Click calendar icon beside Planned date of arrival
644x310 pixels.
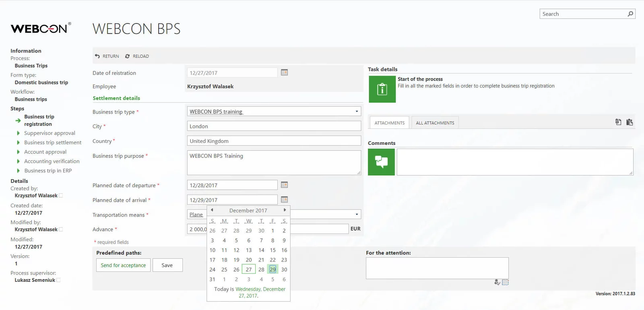point(284,200)
